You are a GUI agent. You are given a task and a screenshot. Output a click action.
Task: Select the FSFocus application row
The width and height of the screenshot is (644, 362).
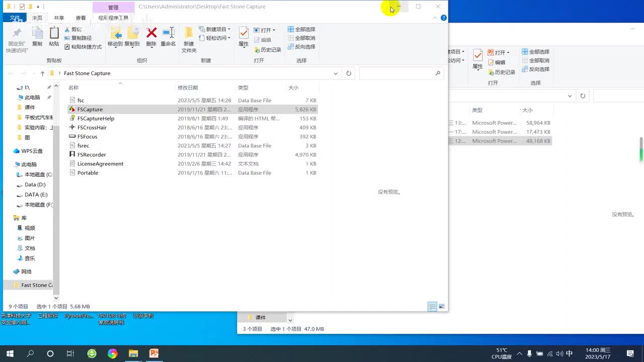point(192,136)
